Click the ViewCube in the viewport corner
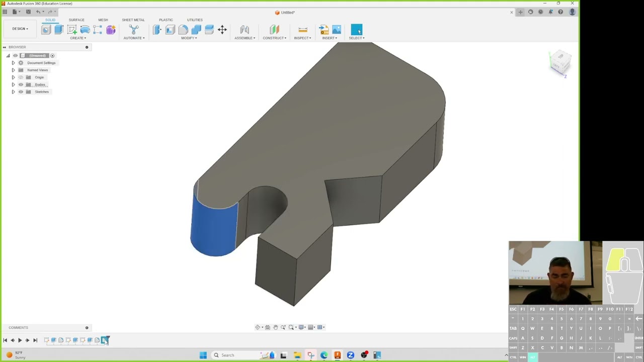The image size is (644, 362). coord(560,62)
